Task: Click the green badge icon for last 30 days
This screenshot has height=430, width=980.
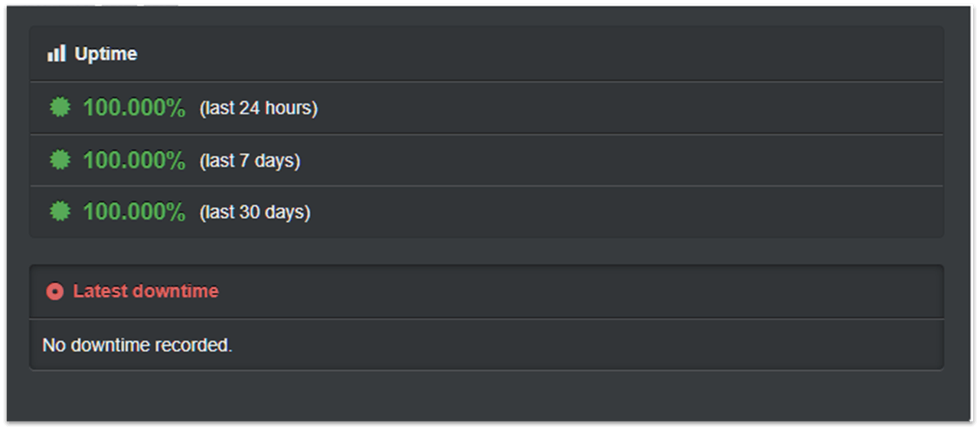Action: (60, 211)
